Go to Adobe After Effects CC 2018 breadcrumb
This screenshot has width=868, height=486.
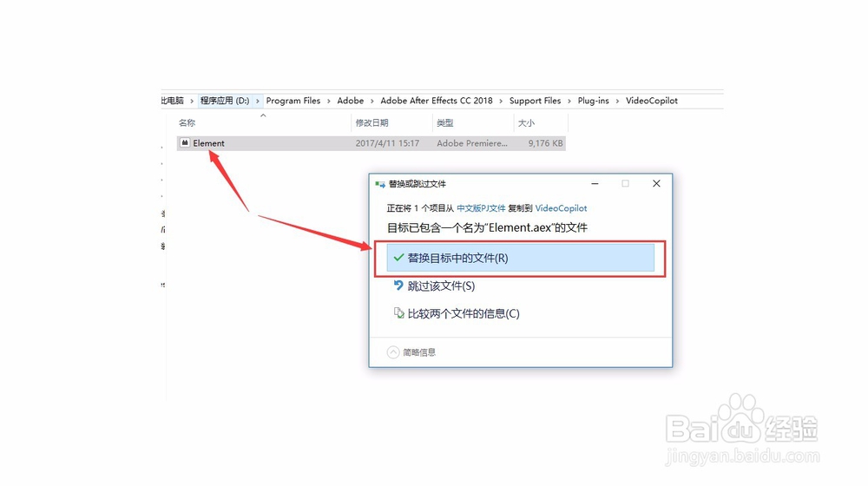437,101
